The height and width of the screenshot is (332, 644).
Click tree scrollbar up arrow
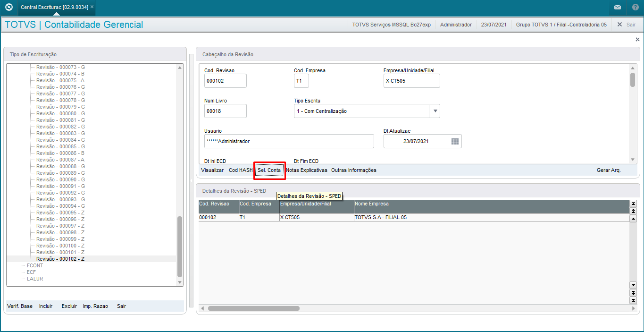tap(179, 68)
